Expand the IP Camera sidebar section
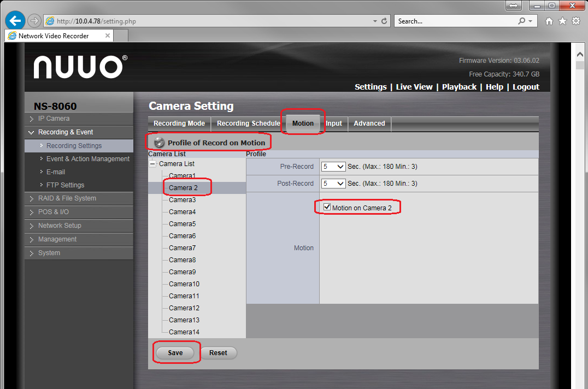 (54, 119)
